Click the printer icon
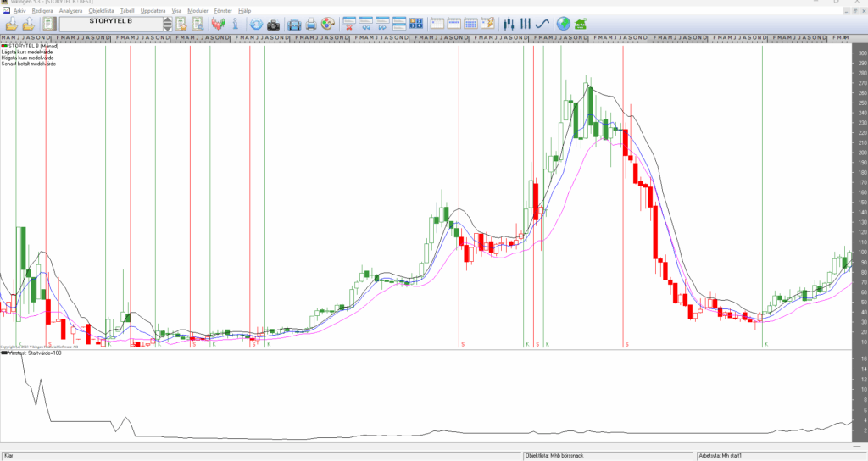Viewport: 868px width, 461px height. (x=311, y=24)
